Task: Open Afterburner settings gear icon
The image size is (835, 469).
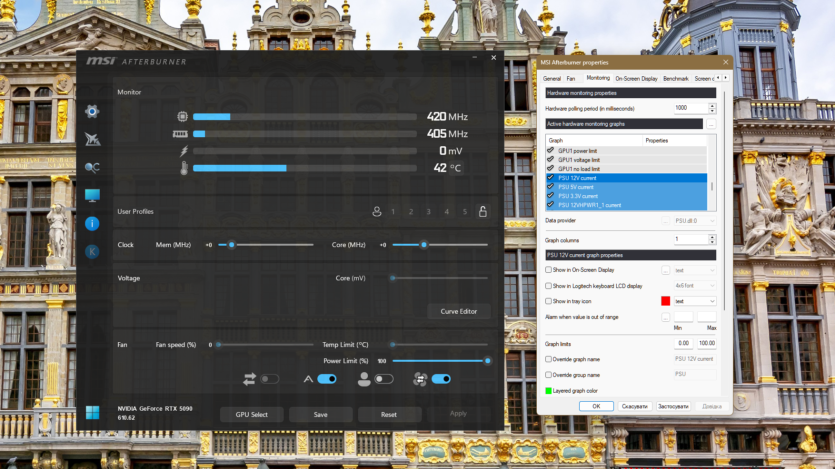Action: (92, 111)
